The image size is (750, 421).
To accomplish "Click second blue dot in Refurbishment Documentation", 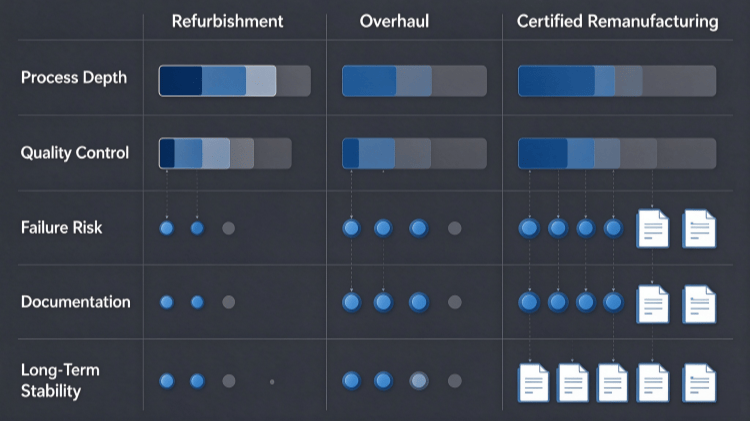I will coord(197,302).
